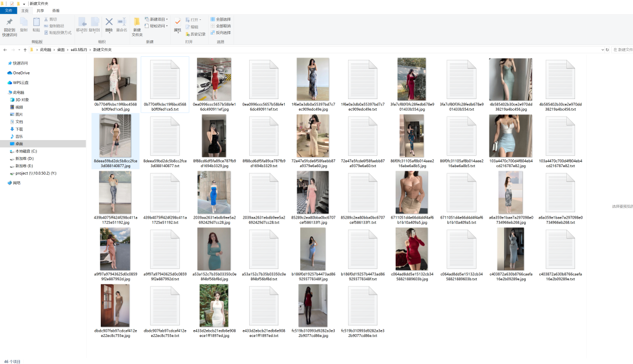633x364 pixels.
Task: Select 新加卷 (D:) drive
Action: click(x=24, y=159)
